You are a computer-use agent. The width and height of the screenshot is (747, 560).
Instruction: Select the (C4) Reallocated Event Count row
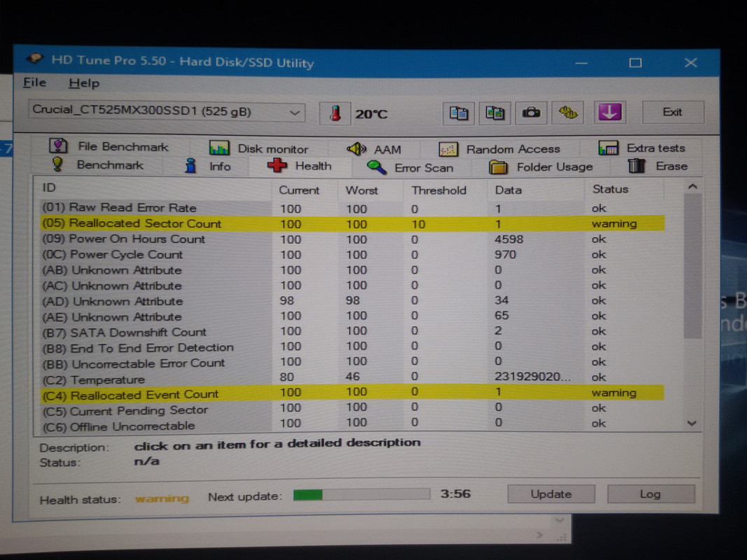[351, 393]
